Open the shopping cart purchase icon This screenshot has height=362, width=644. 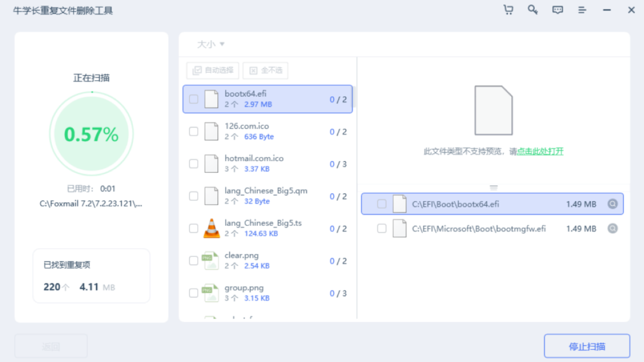point(508,10)
